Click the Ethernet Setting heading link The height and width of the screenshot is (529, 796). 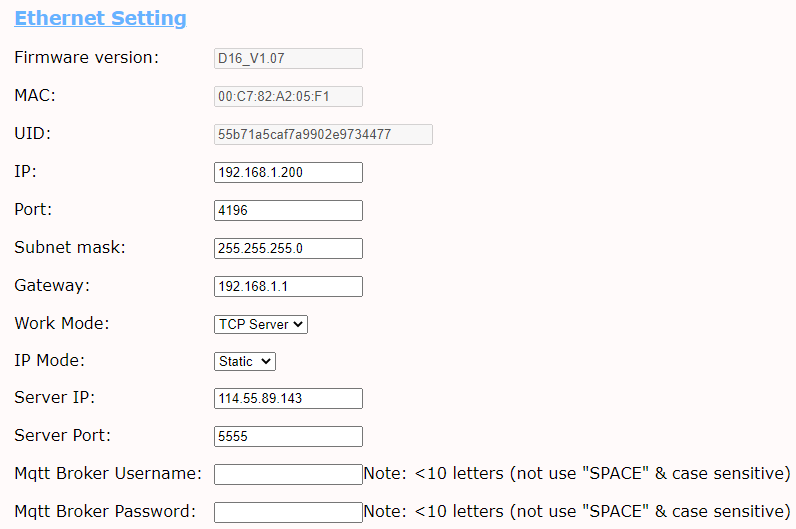(x=100, y=18)
